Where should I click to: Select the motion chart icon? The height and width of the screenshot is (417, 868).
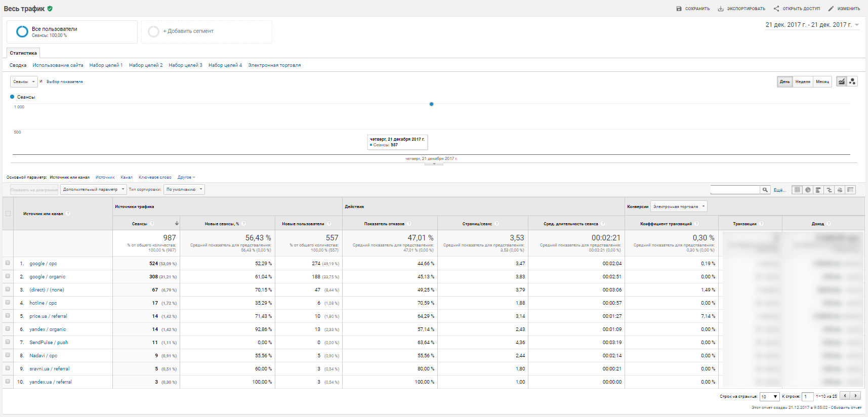(852, 81)
